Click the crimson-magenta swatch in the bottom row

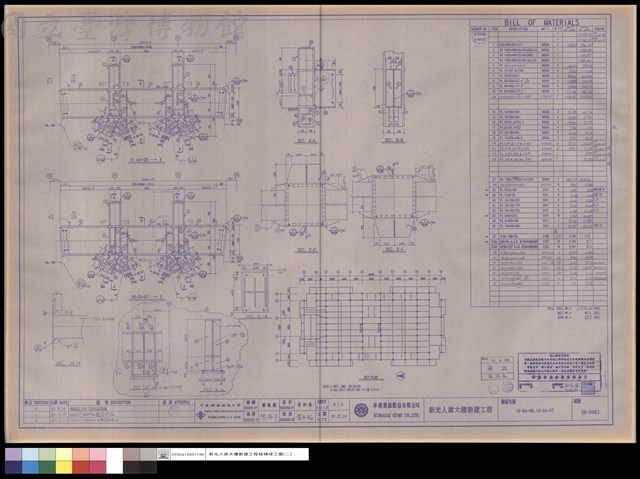coord(98,467)
